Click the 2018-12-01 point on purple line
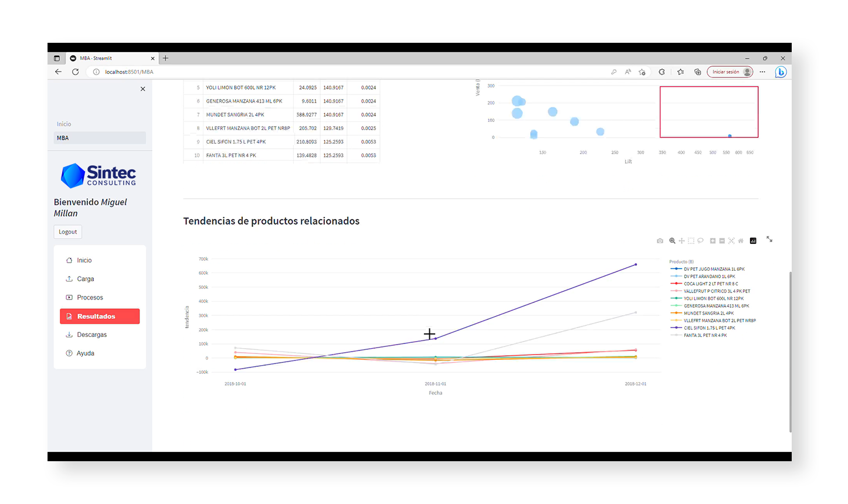This screenshot has width=848, height=504. (636, 264)
